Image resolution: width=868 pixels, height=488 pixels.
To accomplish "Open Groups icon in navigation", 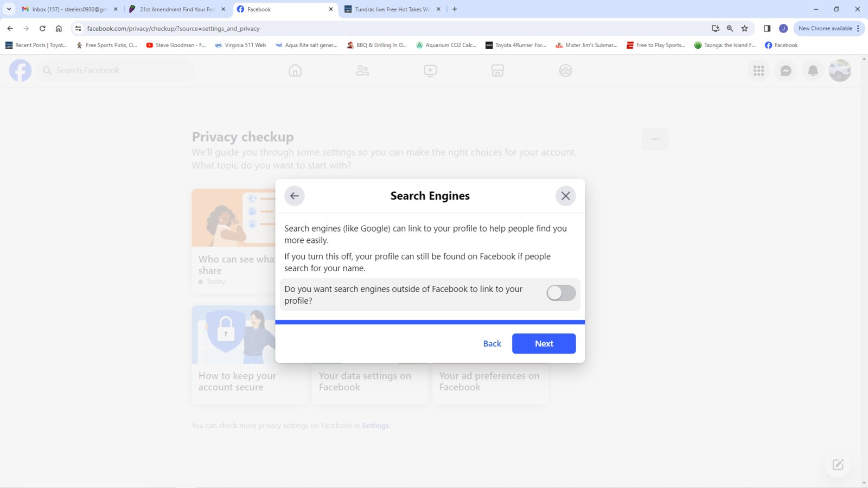I will (x=565, y=70).
